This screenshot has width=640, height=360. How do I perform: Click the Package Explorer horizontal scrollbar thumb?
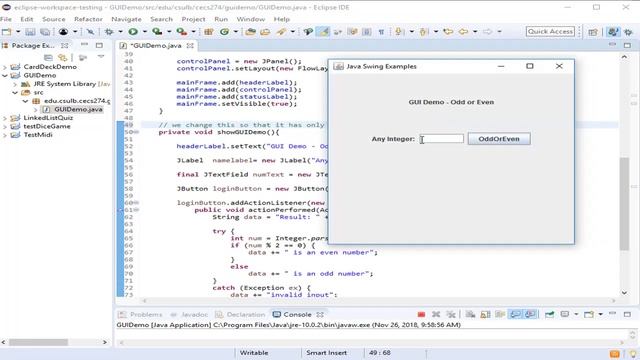coord(38,342)
